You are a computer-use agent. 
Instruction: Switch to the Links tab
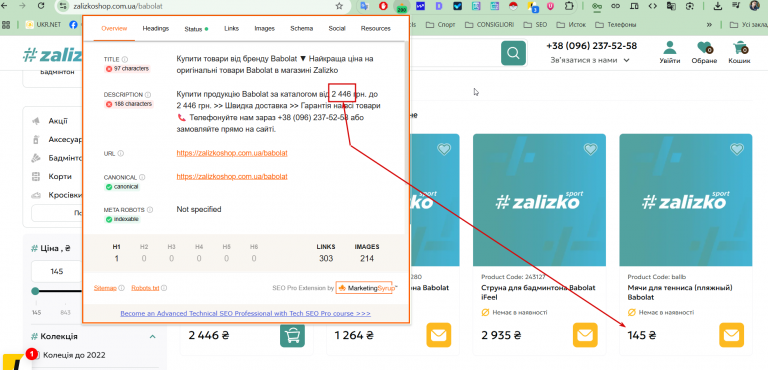coord(232,28)
